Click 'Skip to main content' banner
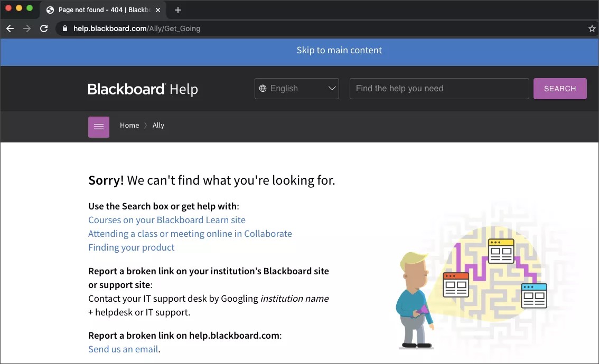Image resolution: width=599 pixels, height=364 pixels. coord(339,50)
